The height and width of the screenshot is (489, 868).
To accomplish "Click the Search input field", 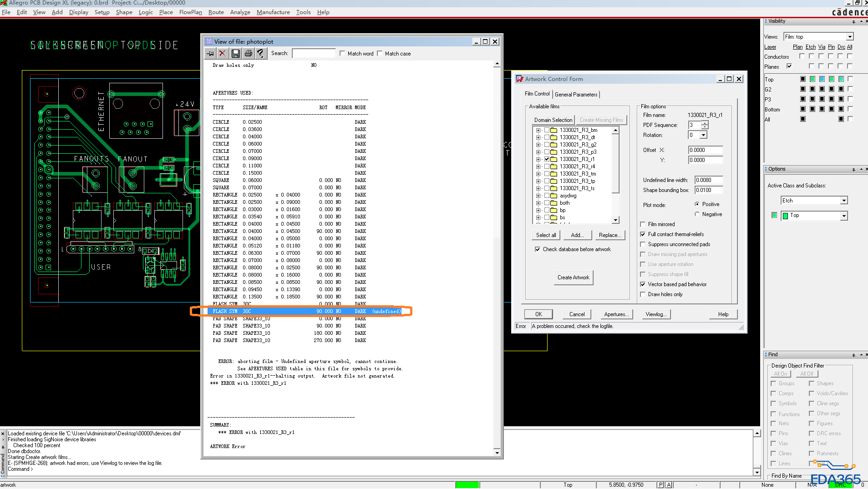I will (314, 54).
